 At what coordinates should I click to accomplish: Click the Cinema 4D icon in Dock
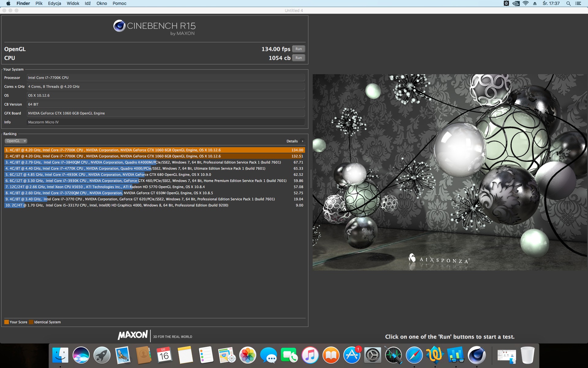coord(477,355)
